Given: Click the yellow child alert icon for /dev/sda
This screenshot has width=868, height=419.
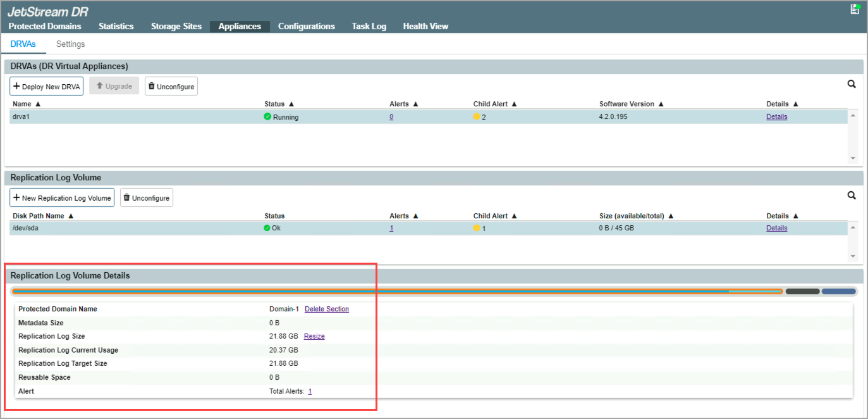Looking at the screenshot, I should (x=477, y=228).
